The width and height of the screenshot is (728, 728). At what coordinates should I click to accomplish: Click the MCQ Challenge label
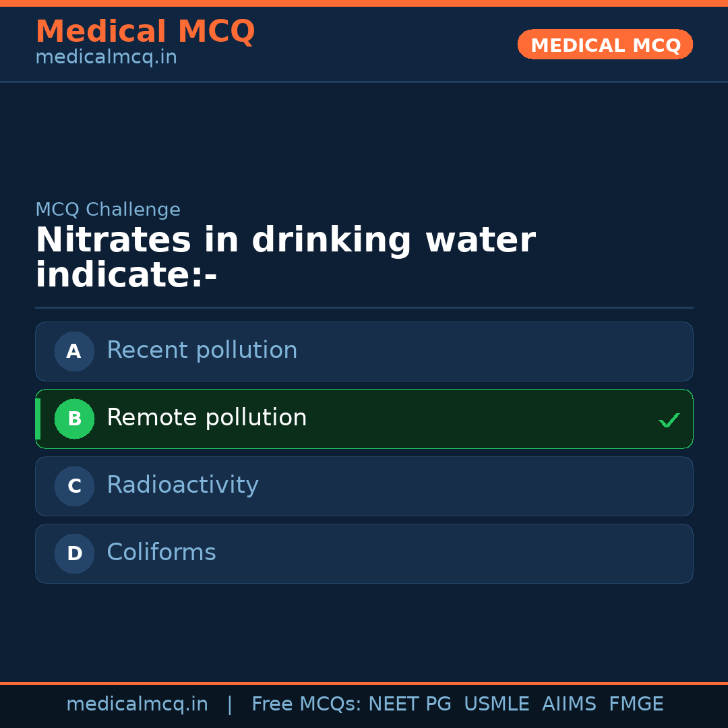point(108,210)
